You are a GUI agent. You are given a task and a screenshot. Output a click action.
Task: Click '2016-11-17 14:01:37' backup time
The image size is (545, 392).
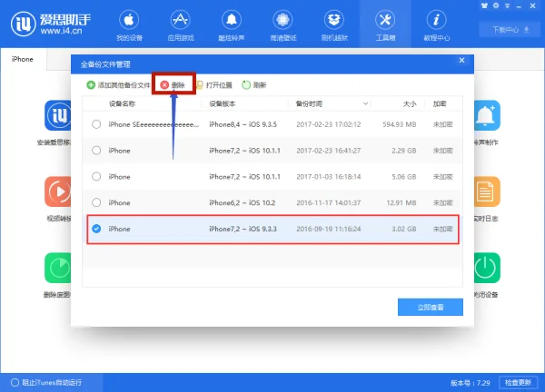tap(329, 202)
